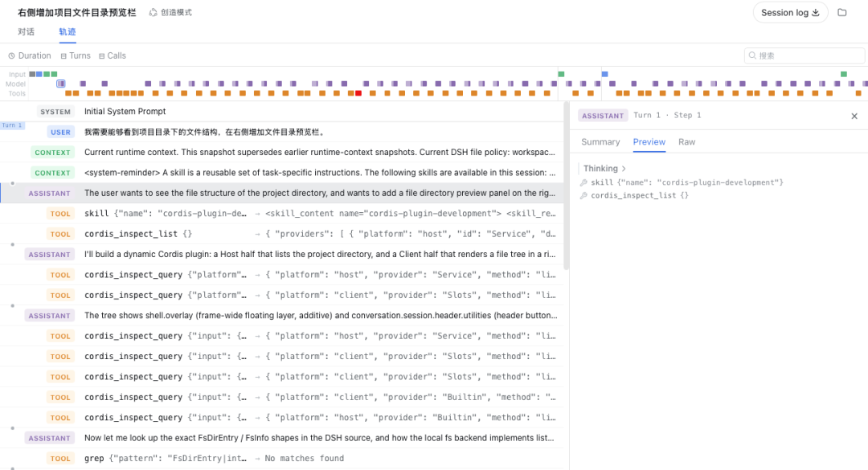868x470 pixels.
Task: Click the trajectory list scrollbar
Action: pos(566,186)
